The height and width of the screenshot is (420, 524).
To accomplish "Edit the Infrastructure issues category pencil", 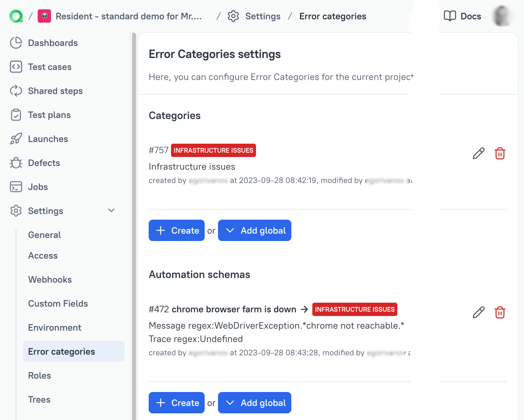I will 478,153.
